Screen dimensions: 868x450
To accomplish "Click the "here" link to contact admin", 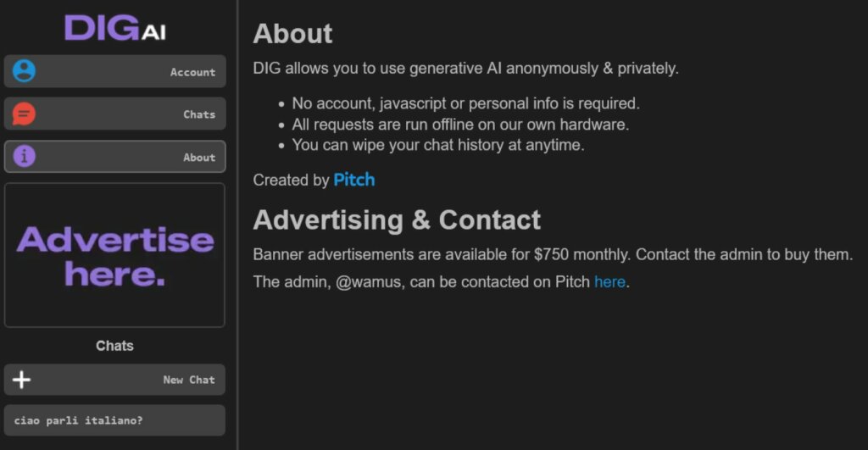I will pyautogui.click(x=609, y=282).
